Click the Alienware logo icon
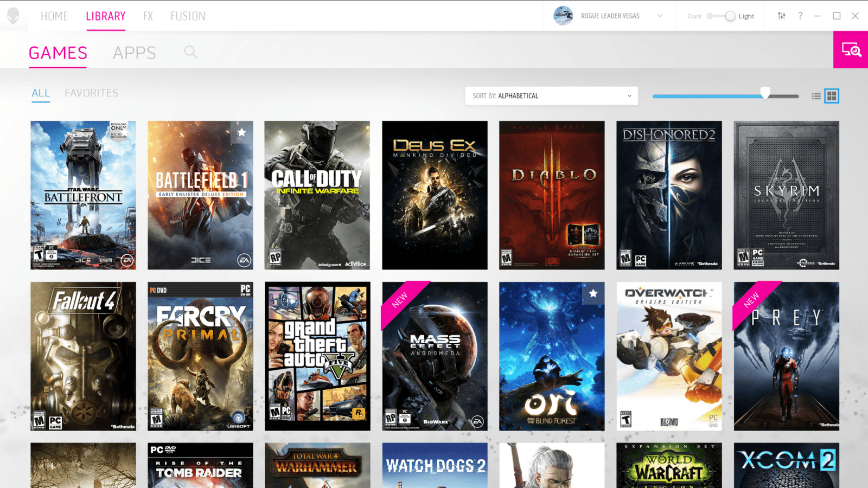Image resolution: width=868 pixels, height=488 pixels. [13, 16]
